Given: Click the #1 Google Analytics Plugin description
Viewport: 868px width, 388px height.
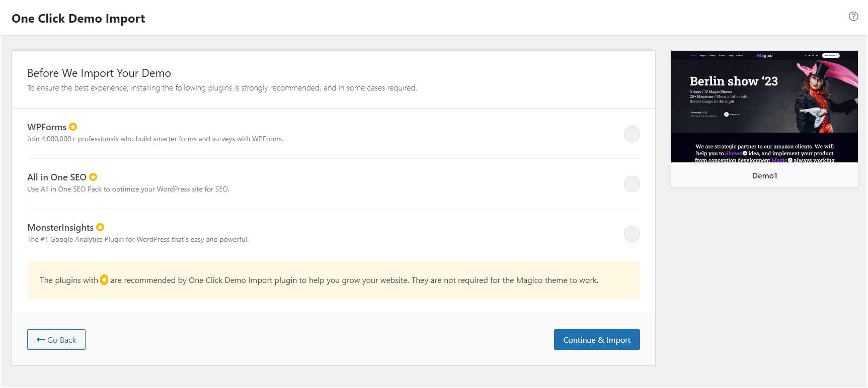Looking at the screenshot, I should [138, 239].
